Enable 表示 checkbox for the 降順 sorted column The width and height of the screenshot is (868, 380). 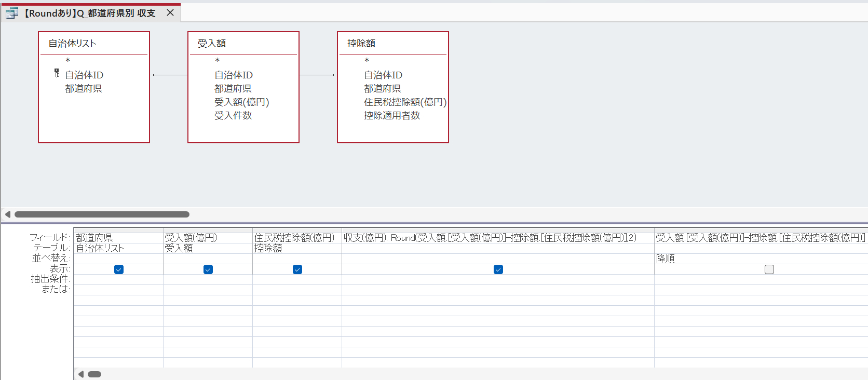[769, 269]
